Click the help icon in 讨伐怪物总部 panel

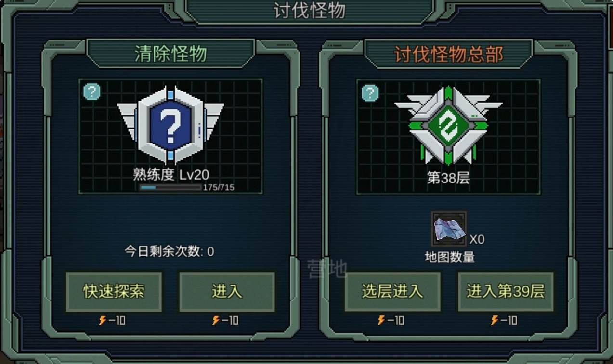click(x=370, y=93)
